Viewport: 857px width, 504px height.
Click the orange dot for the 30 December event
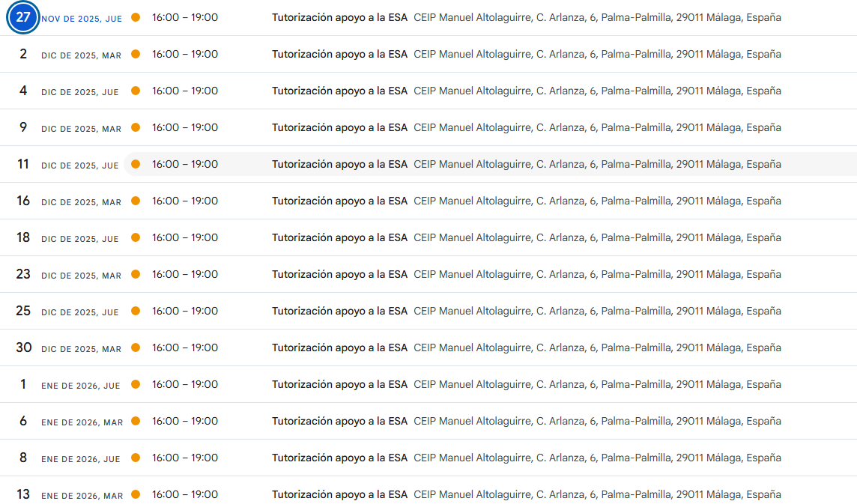click(136, 347)
